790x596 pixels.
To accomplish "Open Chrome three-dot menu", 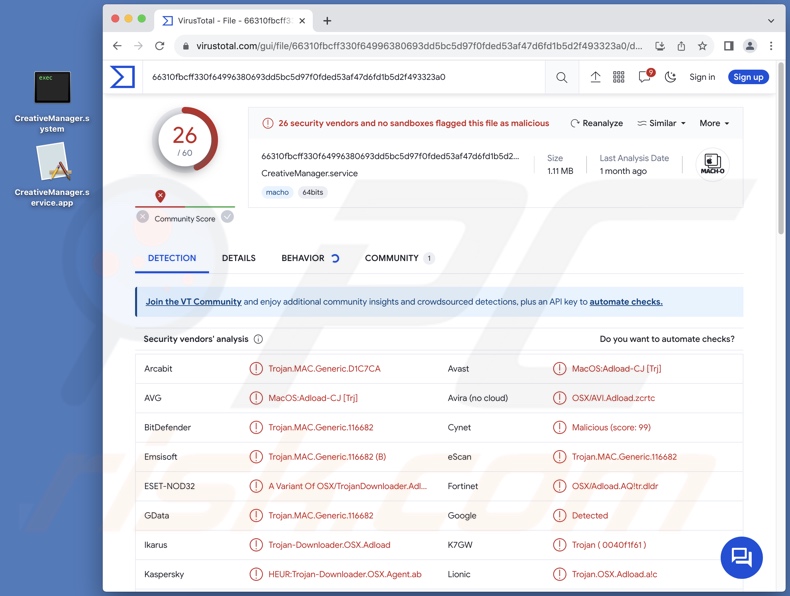I will pyautogui.click(x=771, y=46).
